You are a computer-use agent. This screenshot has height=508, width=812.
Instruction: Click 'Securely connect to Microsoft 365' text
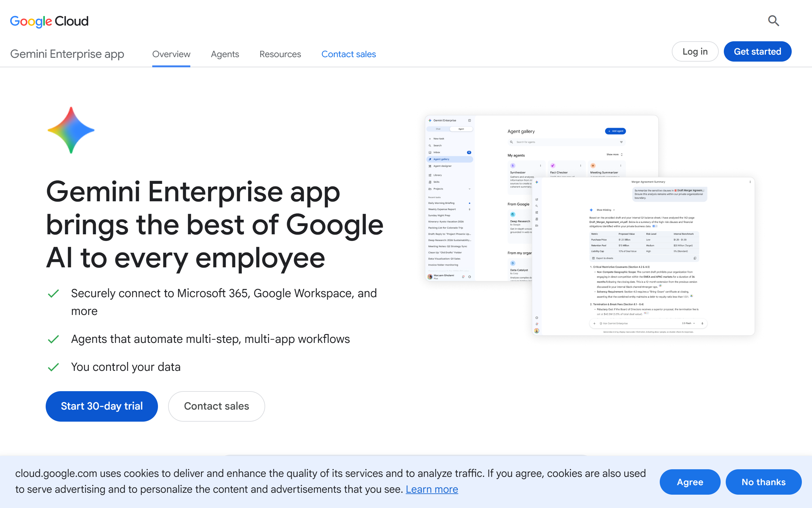(x=224, y=302)
